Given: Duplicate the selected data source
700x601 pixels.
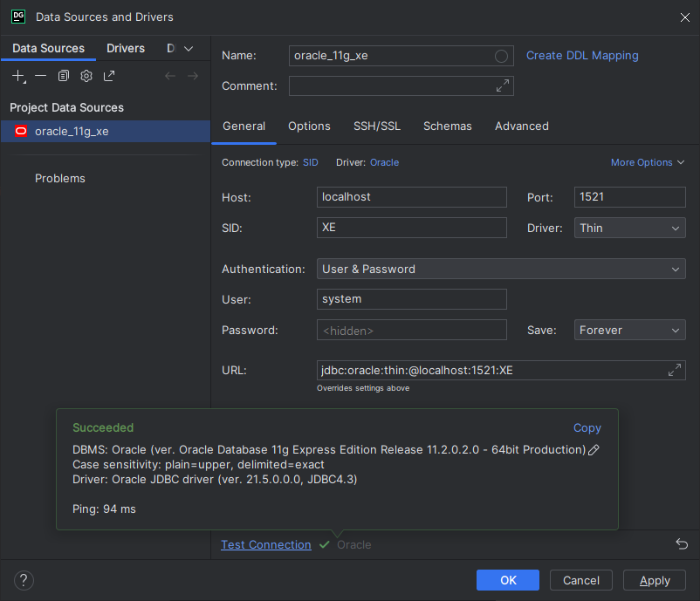Looking at the screenshot, I should 64,76.
